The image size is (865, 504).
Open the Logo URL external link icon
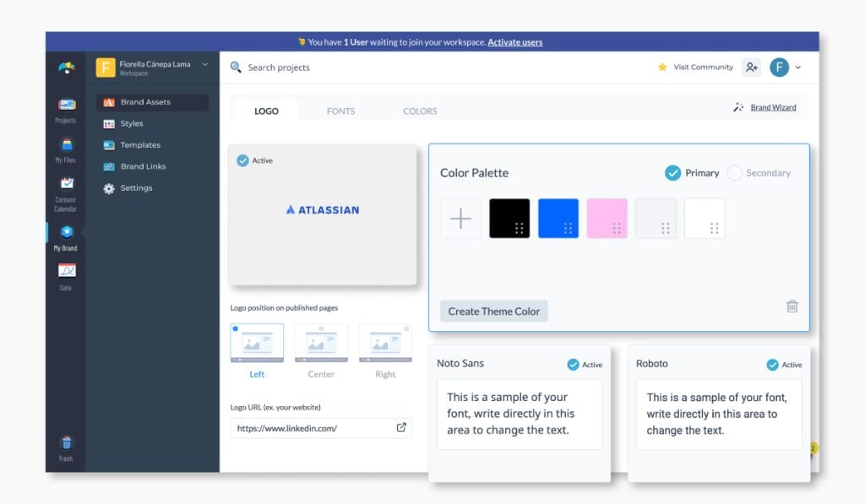pos(401,428)
